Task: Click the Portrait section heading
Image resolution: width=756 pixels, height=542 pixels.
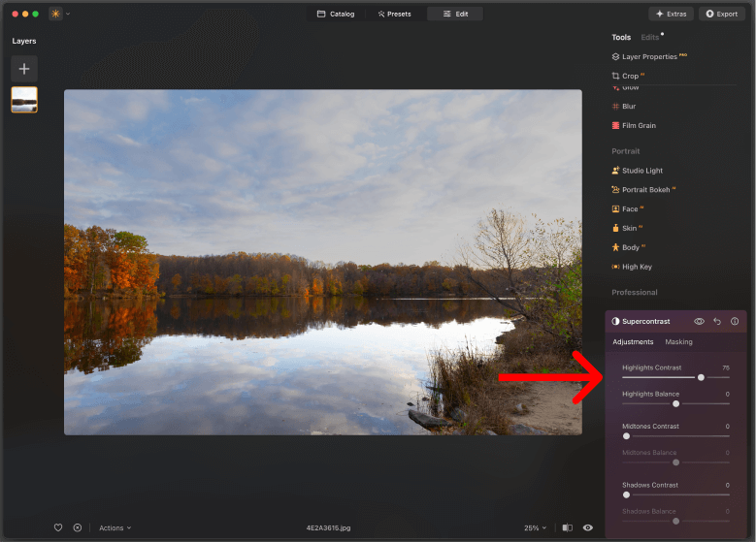Action: pos(626,151)
